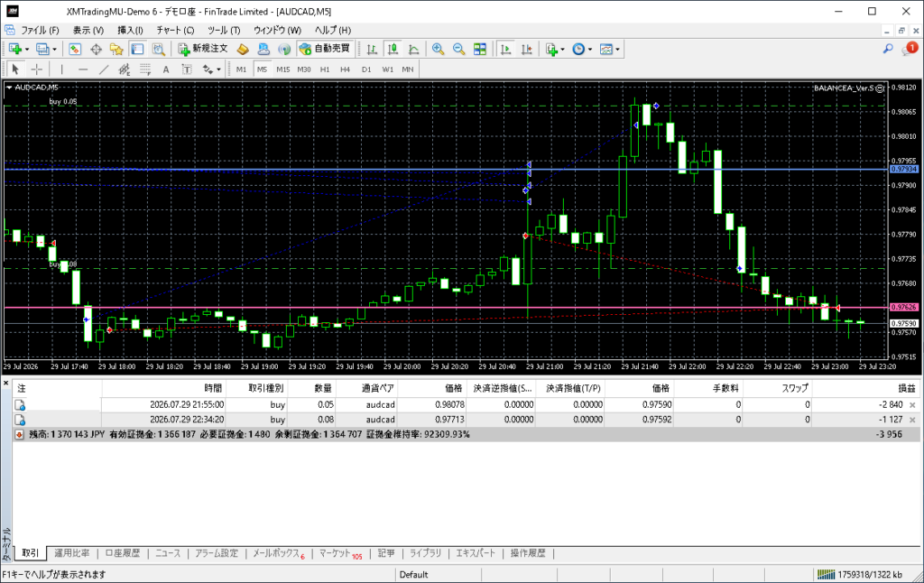This screenshot has width=924, height=583.
Task: Select the trendline tool
Action: 104,69
